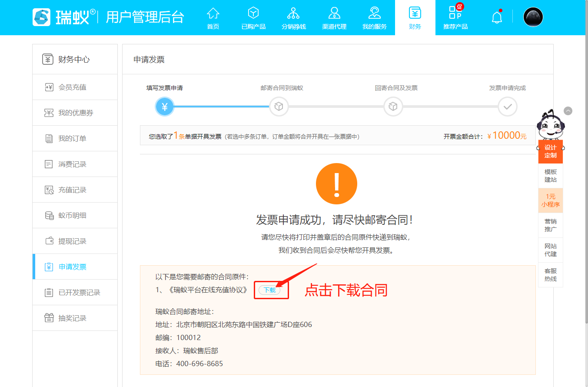Screen dimensions: 588x387
Task: Select 抽奖记录 in the sidebar
Action: [75, 318]
